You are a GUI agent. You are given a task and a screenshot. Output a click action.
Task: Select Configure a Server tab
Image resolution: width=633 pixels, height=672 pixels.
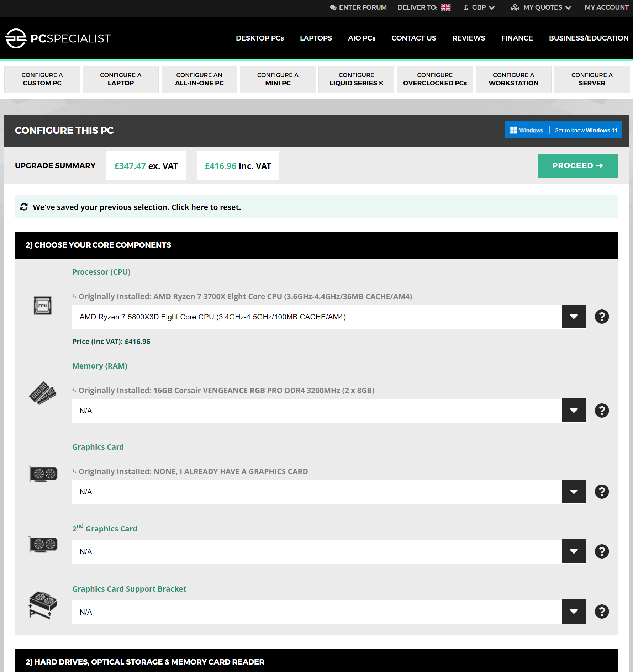(592, 79)
